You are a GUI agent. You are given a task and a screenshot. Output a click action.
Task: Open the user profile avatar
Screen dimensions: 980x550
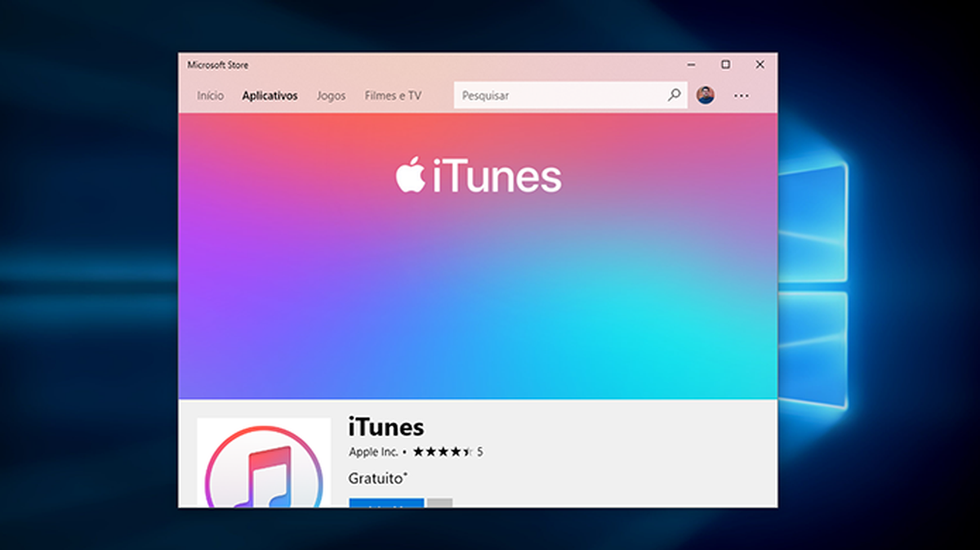[705, 95]
